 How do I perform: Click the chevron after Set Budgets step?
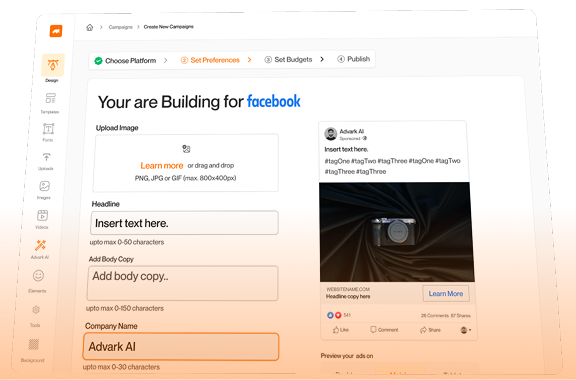pos(322,59)
